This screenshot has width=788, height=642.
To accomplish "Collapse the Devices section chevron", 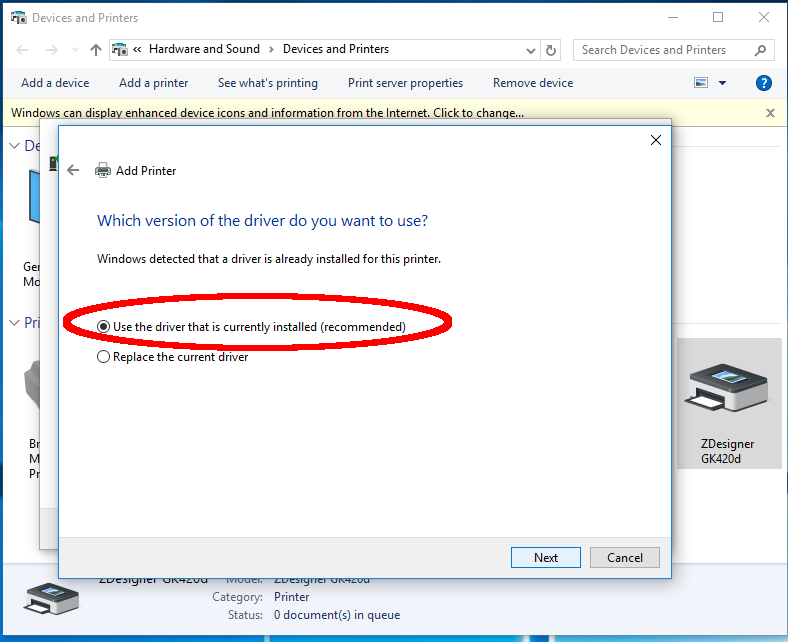I will click(15, 146).
